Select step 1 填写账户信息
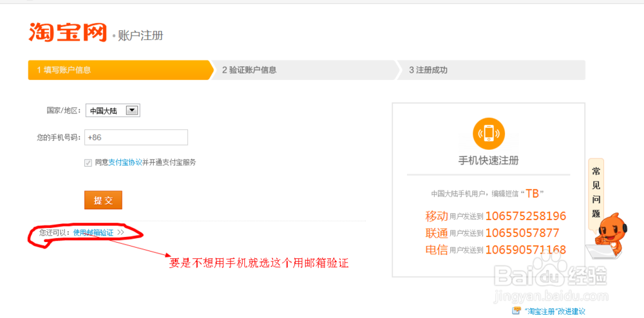 (120, 70)
